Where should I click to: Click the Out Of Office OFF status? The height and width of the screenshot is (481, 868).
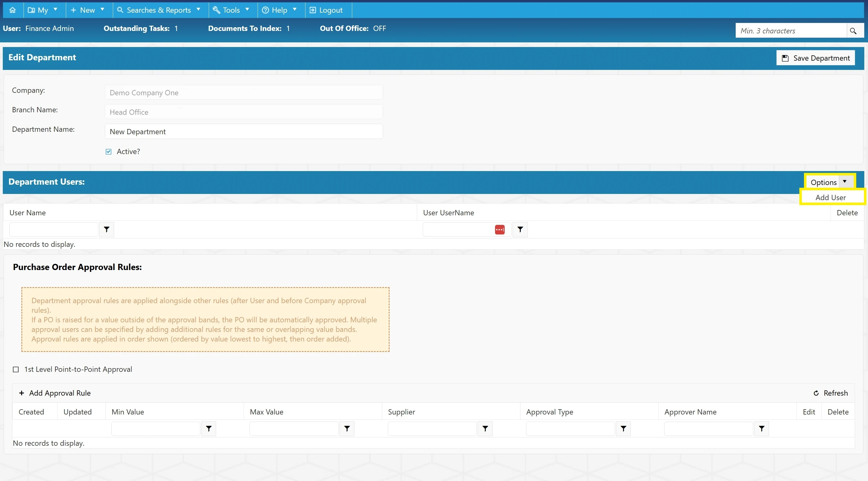tap(379, 28)
